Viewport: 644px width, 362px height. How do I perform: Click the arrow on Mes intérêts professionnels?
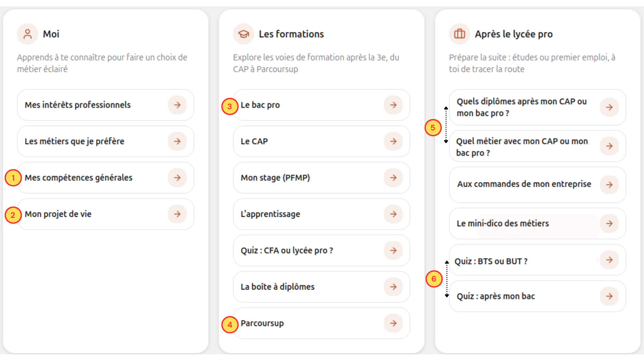pos(177,105)
